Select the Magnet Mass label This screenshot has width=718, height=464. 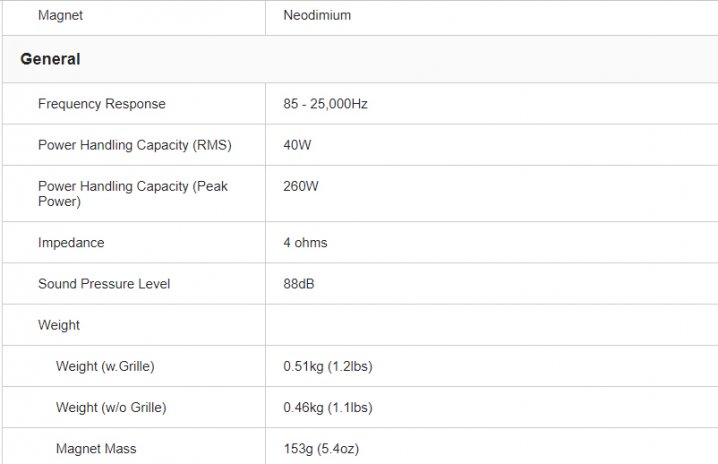point(96,449)
